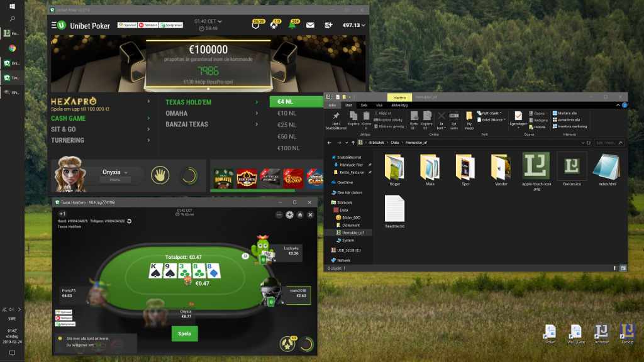Screen dimensions: 644x362
Task: Open Chrome from the Windows taskbar
Action: (13, 48)
